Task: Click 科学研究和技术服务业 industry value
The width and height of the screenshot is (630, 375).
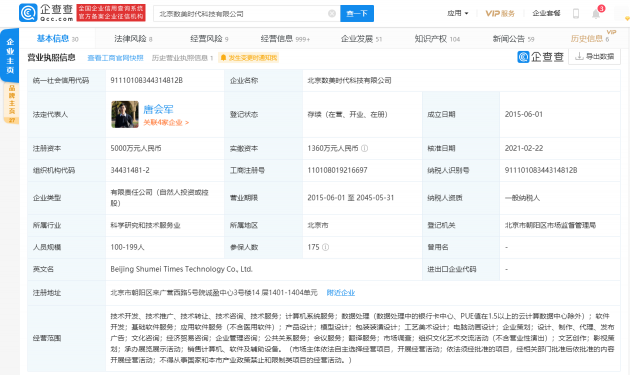Action: coord(145,225)
